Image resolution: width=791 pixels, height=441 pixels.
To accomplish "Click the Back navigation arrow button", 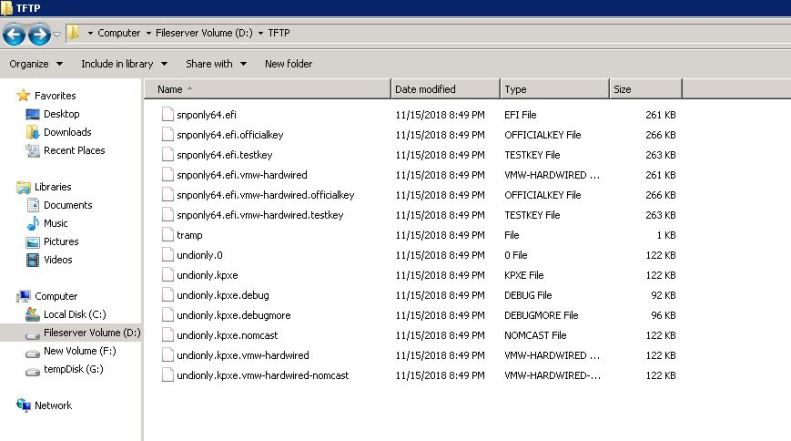I will pos(14,33).
